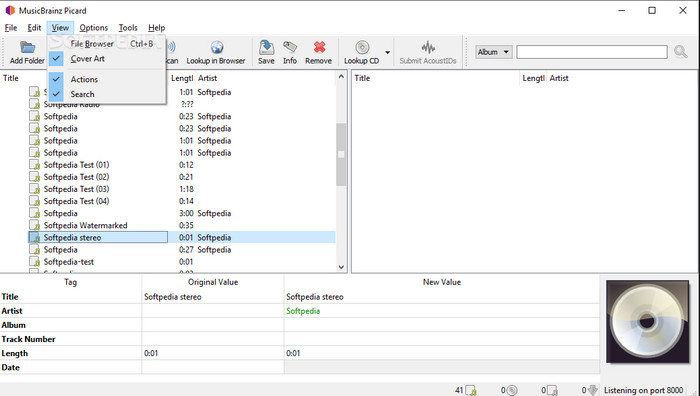
Task: Select the Softpedia stereo file row
Action: (182, 238)
